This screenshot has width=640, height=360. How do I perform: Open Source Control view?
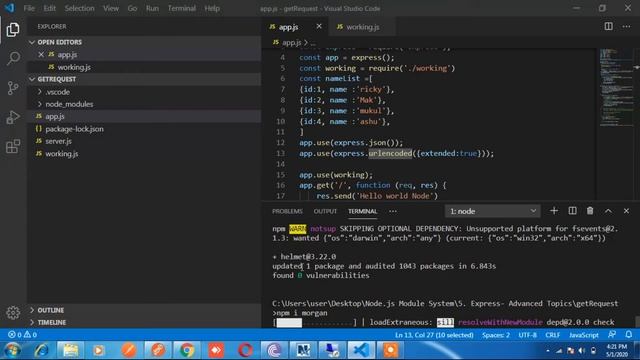(x=13, y=88)
